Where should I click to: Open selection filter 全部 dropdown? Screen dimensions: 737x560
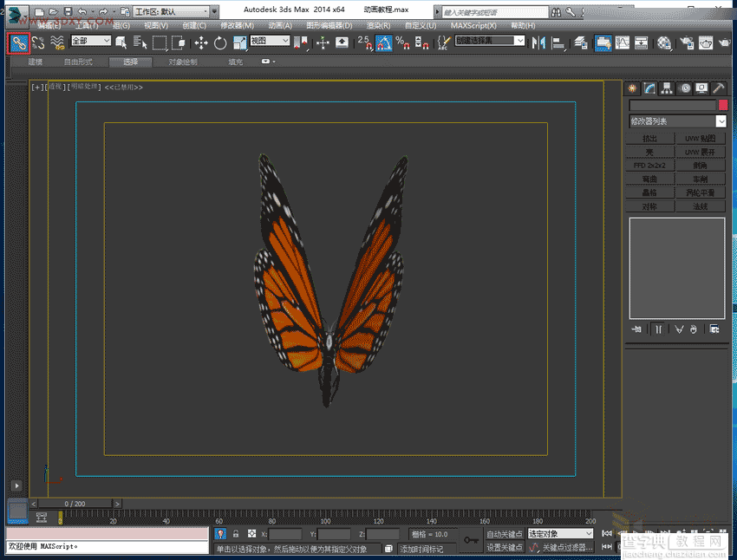click(x=91, y=41)
